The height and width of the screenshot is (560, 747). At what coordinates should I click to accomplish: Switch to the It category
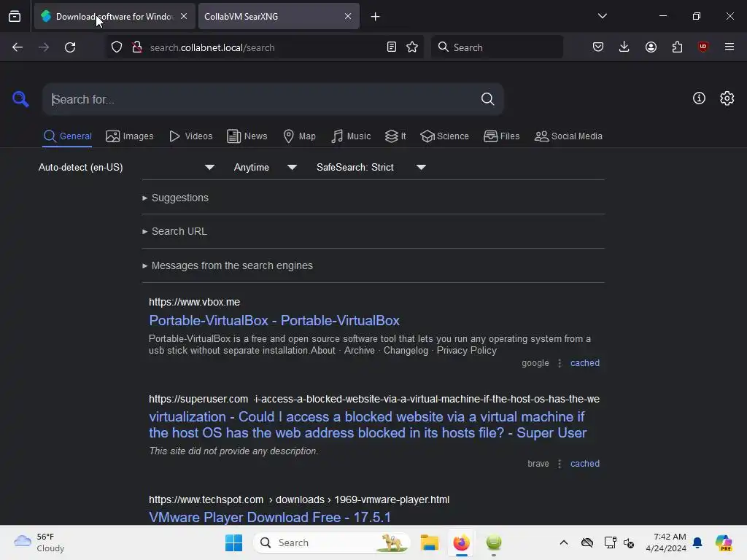click(x=395, y=136)
